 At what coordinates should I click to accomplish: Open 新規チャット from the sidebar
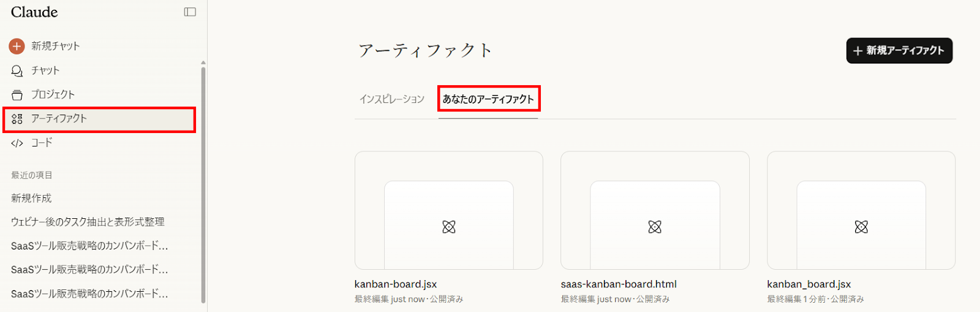coord(56,46)
